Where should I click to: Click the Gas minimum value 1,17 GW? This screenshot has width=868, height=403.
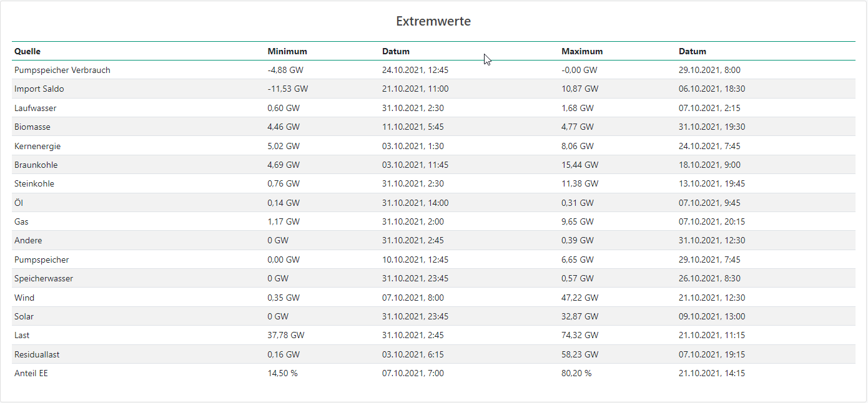284,221
